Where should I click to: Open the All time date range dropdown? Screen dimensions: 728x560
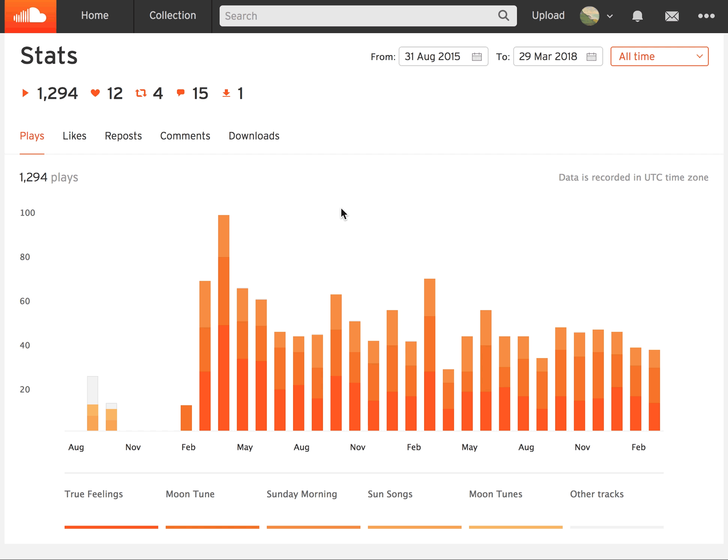pos(659,56)
